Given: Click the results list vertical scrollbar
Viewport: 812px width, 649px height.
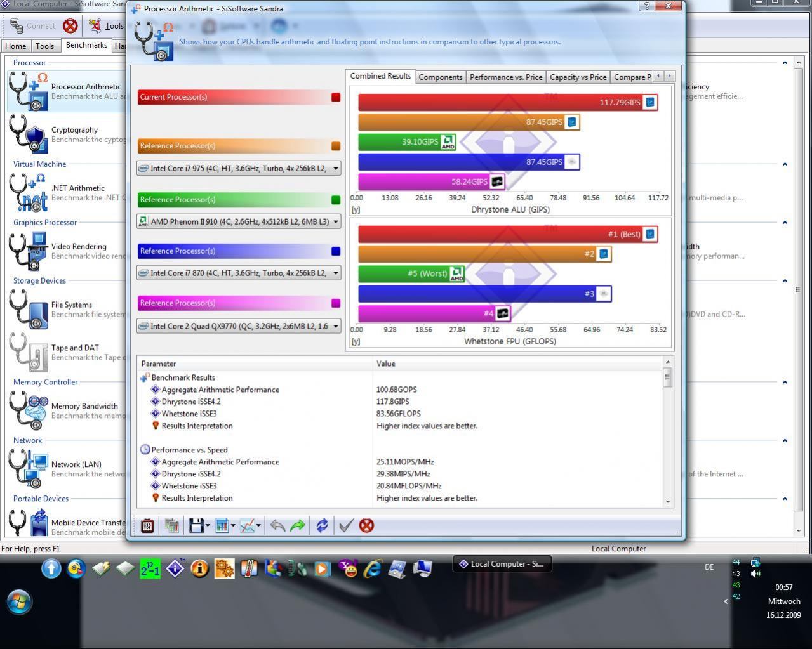Looking at the screenshot, I should pos(667,431).
